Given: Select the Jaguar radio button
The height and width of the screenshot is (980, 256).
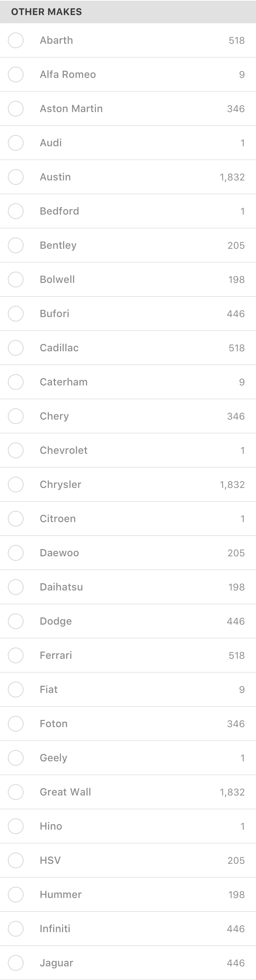Looking at the screenshot, I should [16, 963].
